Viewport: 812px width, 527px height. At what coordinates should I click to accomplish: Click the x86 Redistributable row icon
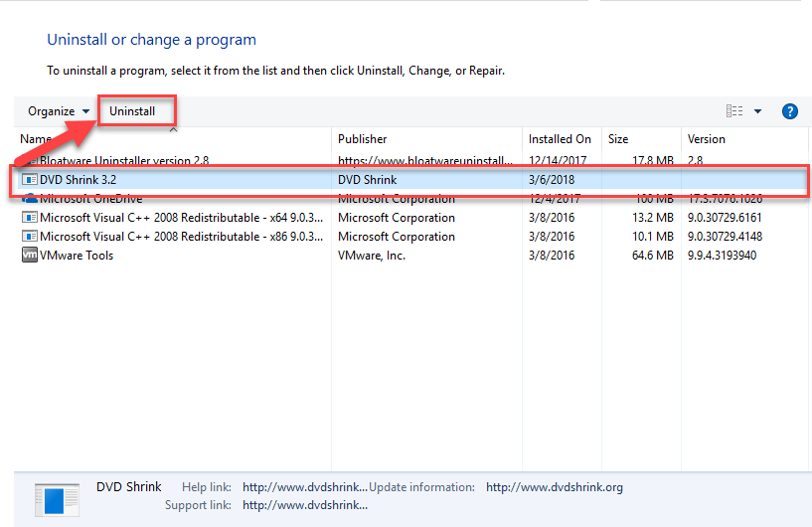tap(30, 237)
